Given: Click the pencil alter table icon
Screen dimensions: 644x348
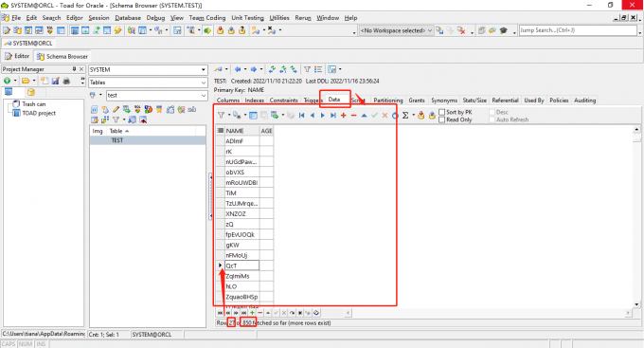Looking at the screenshot, I should 116,109.
